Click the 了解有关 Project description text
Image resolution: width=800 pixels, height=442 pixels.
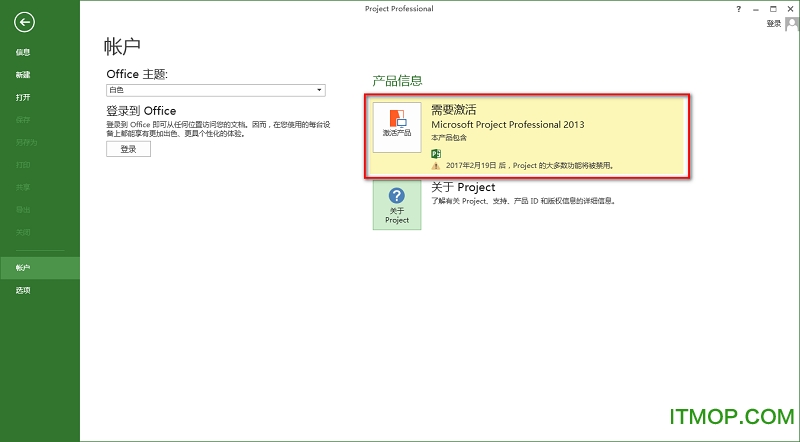point(524,201)
